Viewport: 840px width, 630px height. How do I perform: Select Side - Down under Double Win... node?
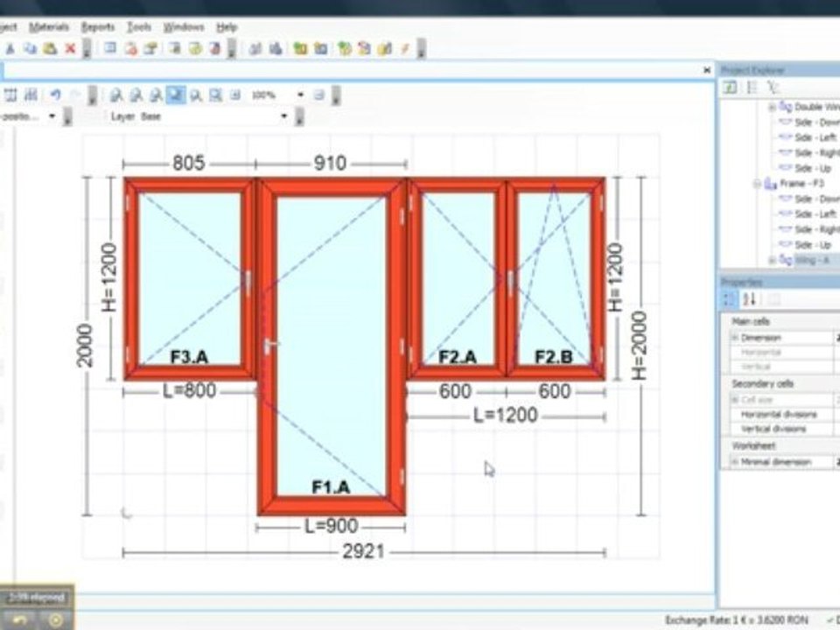coord(817,122)
